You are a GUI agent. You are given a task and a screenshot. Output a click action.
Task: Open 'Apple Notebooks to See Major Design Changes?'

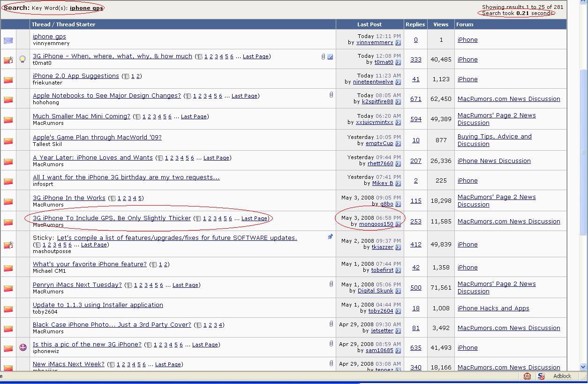click(x=107, y=96)
